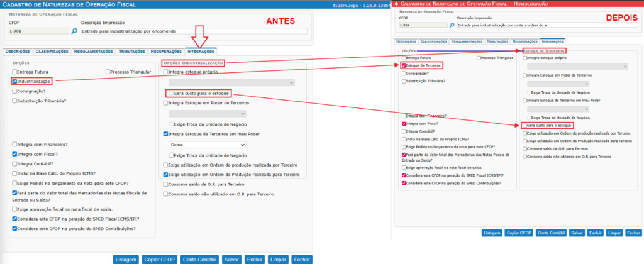
Task: Click the bell icon in Homologação title bar
Action: [x=395, y=4]
